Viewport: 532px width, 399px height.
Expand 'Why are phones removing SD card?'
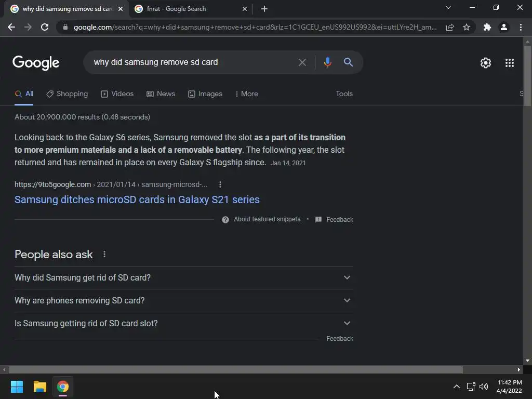[x=184, y=300]
